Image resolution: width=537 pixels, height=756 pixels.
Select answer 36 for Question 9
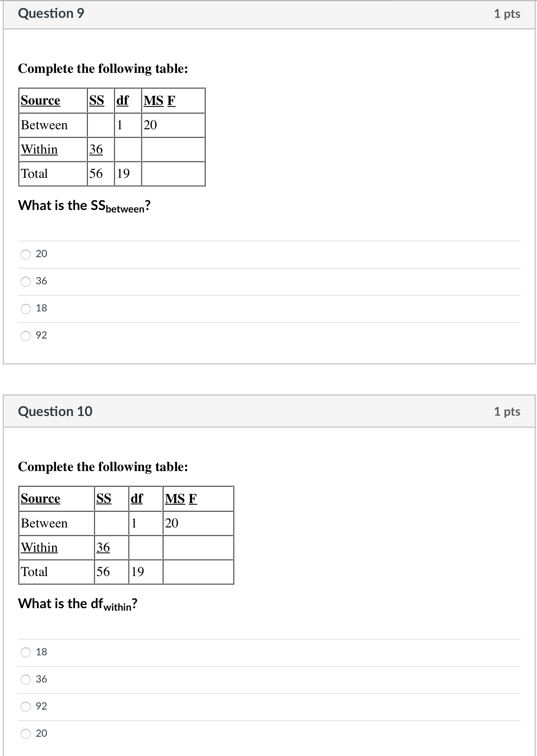[25, 281]
